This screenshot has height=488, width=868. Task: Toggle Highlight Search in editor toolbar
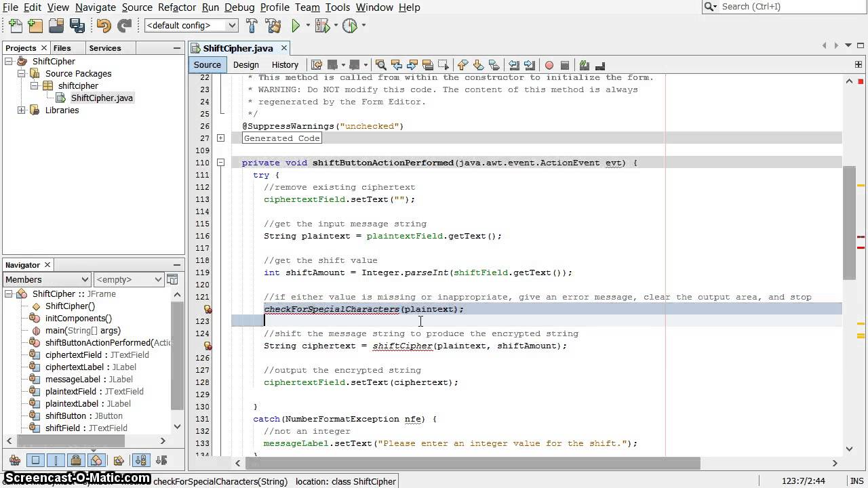428,65
